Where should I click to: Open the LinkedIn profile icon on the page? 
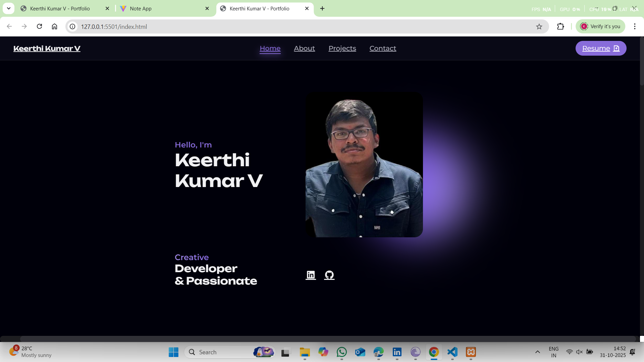311,275
